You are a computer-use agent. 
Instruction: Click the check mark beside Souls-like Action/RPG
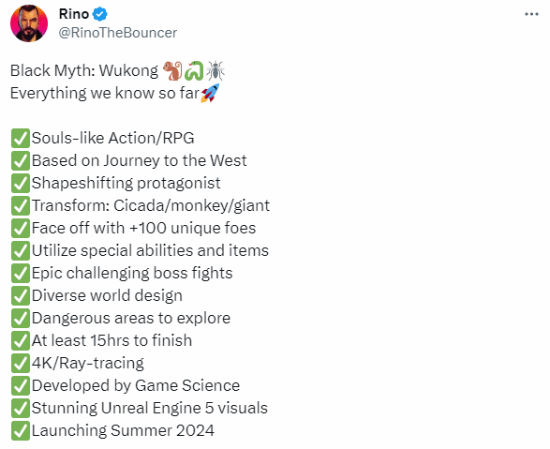(x=20, y=138)
